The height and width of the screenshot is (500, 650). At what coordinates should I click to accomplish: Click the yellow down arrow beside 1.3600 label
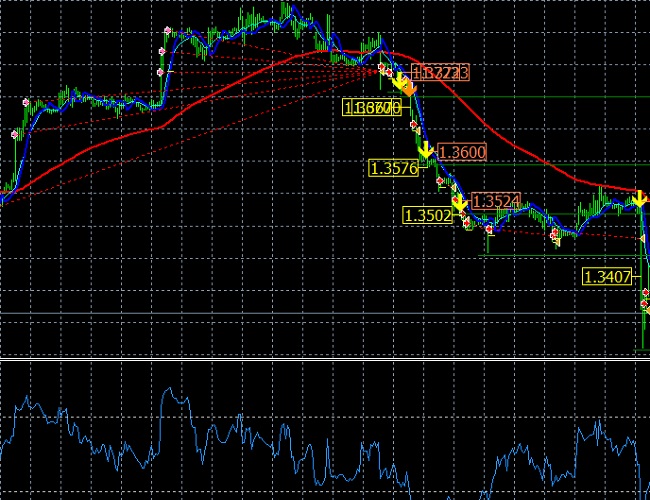[427, 152]
